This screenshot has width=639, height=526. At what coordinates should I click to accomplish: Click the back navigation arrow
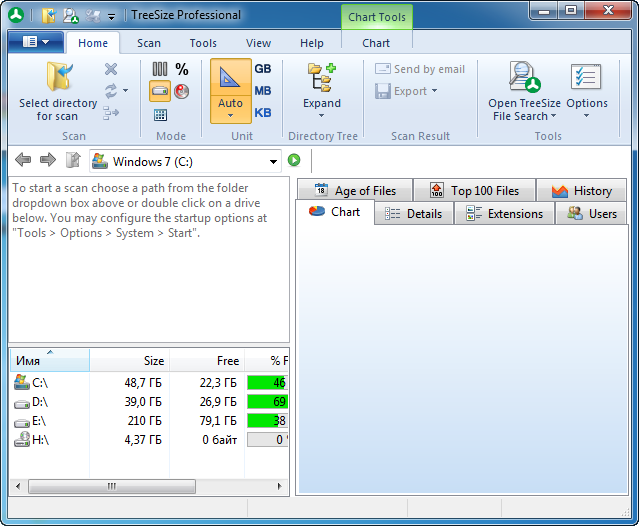click(x=23, y=160)
